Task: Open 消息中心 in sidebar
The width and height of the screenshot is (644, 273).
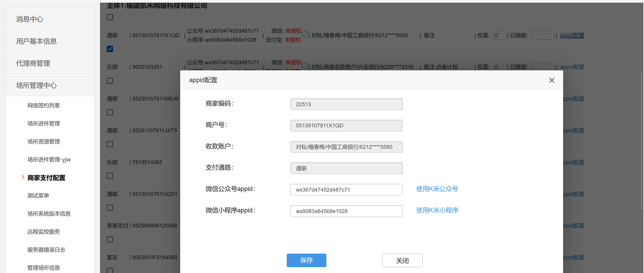Action: pos(50,19)
